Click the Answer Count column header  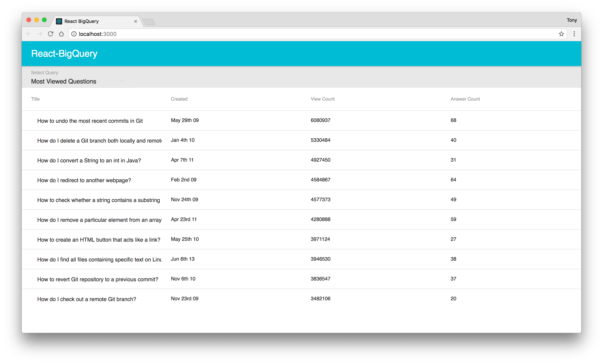point(465,99)
